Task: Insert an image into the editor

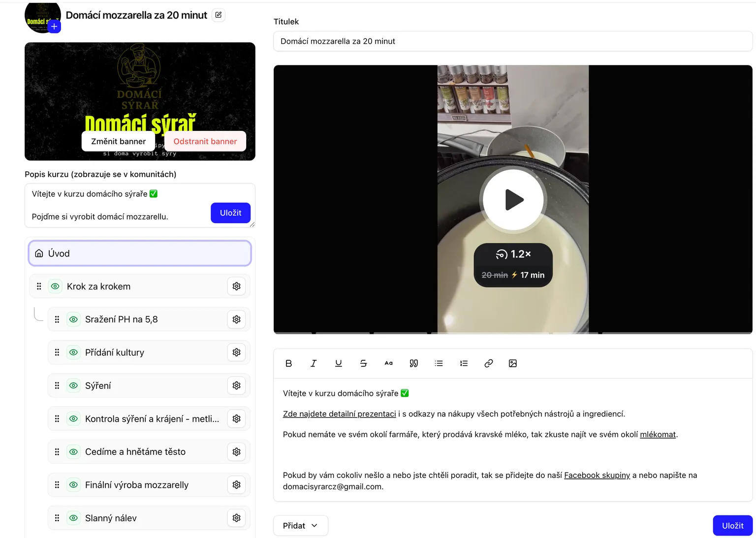Action: pyautogui.click(x=513, y=363)
